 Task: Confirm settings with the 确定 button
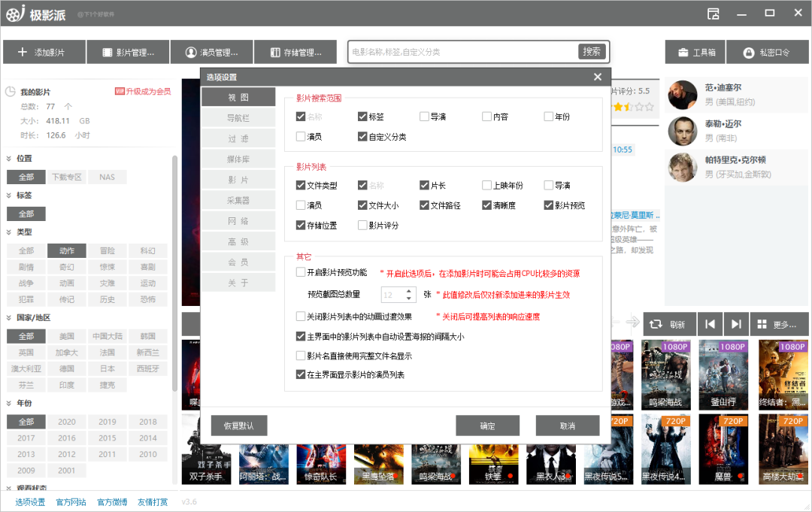point(487,426)
